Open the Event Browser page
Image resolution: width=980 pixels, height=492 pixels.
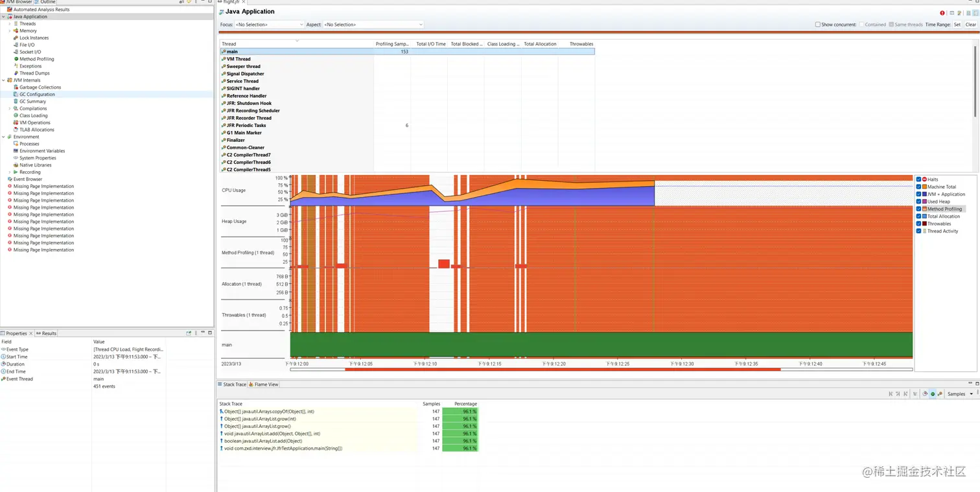click(x=28, y=179)
